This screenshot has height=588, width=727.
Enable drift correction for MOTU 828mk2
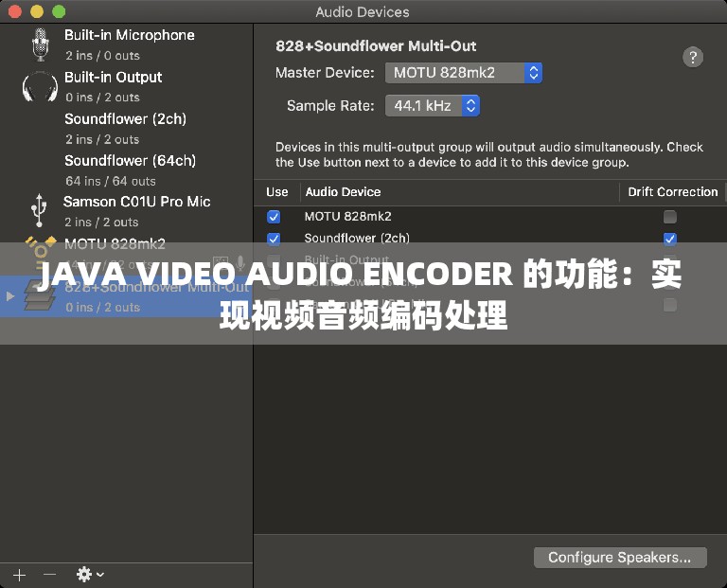tap(669, 217)
